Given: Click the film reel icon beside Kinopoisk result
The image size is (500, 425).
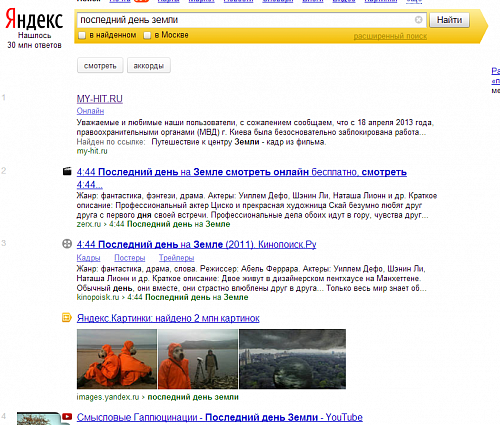Looking at the screenshot, I should pos(67,244).
